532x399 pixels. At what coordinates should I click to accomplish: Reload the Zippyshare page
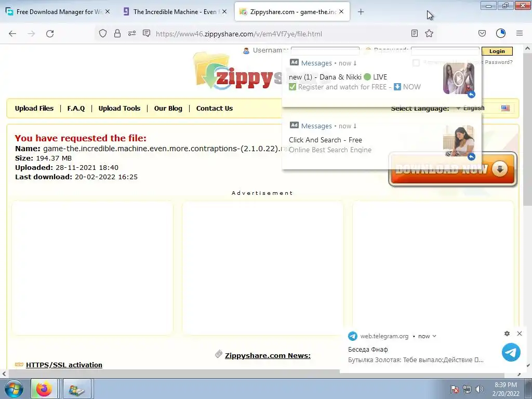pos(50,34)
